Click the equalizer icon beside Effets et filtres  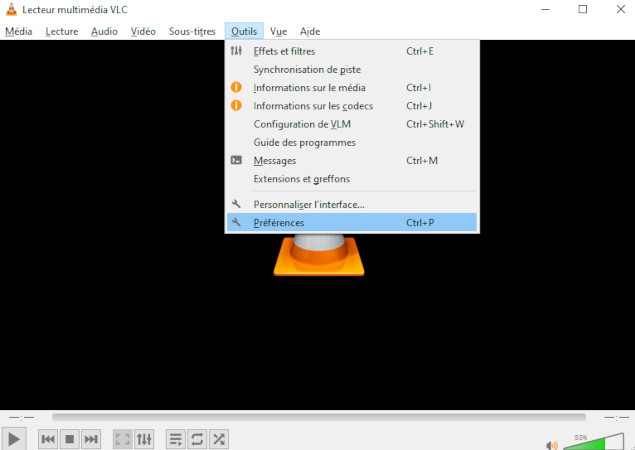click(236, 51)
